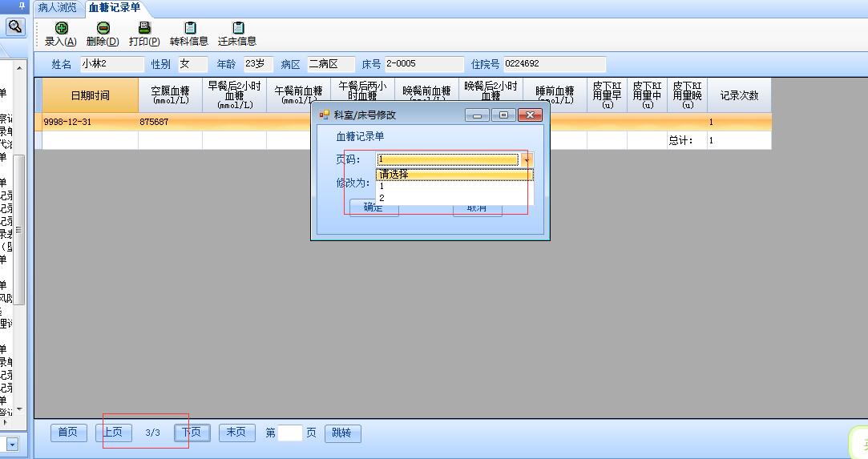Image resolution: width=868 pixels, height=459 pixels.
Task: Click the 日期时间 column header
Action: (91, 95)
